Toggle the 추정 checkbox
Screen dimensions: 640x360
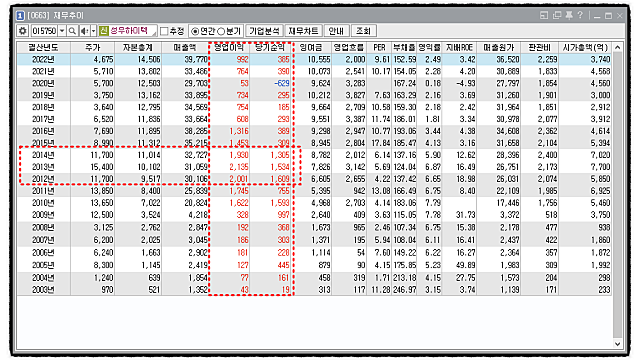click(x=164, y=31)
